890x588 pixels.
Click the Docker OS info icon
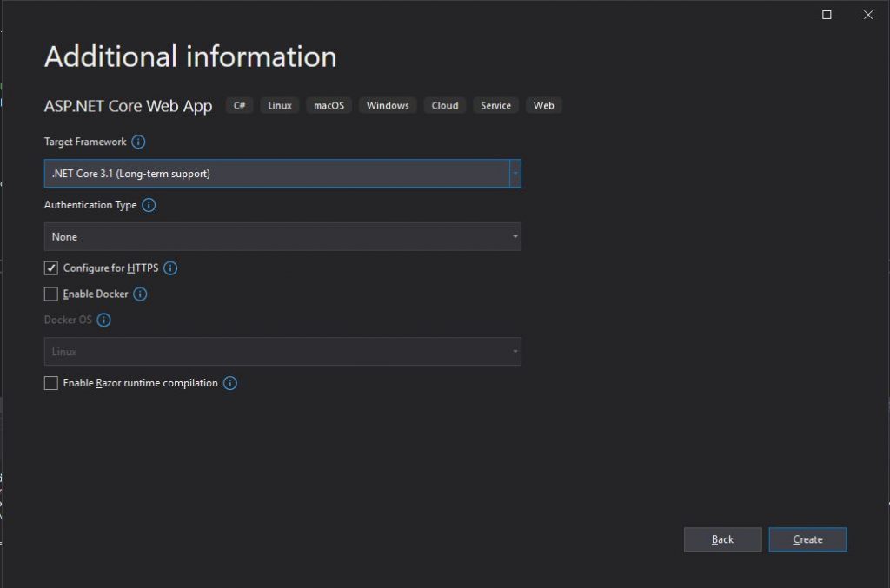(x=104, y=320)
